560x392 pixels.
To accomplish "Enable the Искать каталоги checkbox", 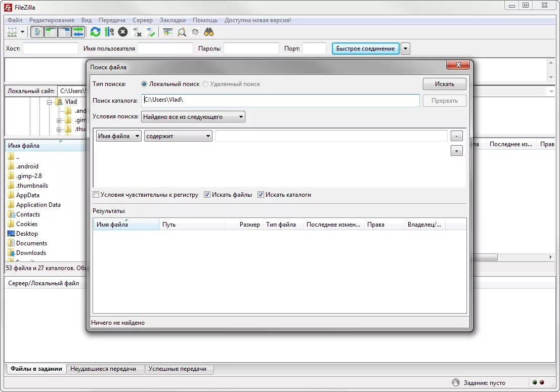I will [261, 194].
